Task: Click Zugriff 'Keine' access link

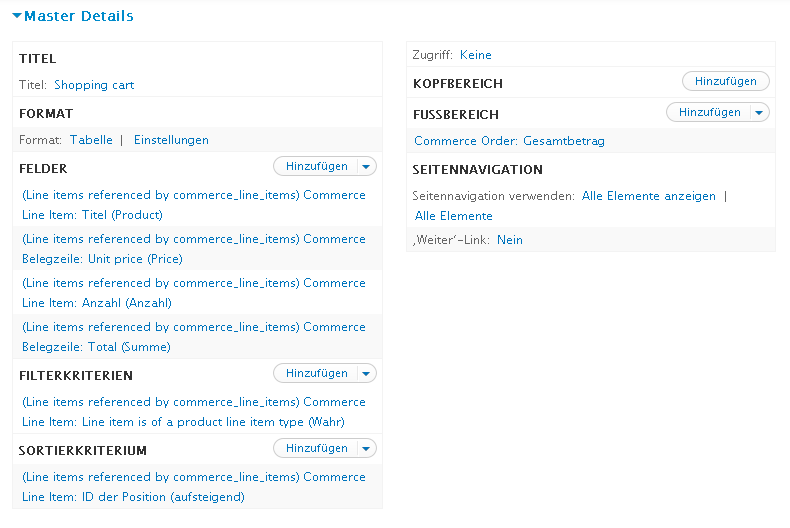Action: click(x=476, y=55)
